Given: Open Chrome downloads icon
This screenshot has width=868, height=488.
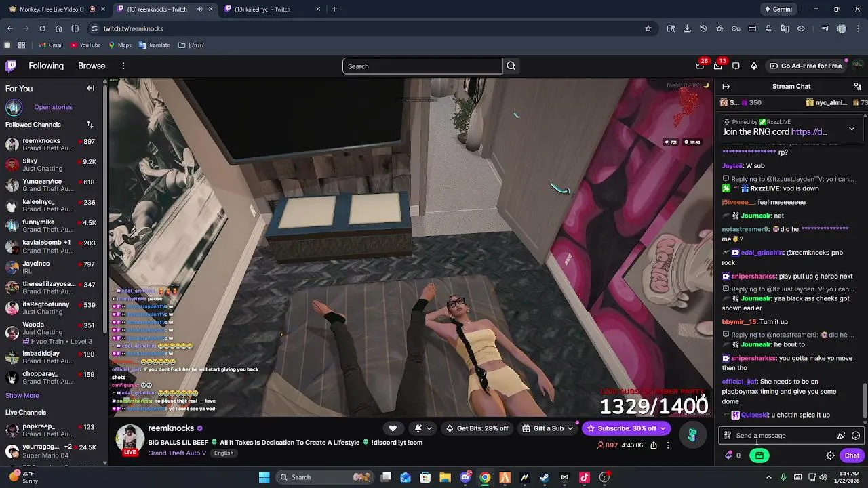Looking at the screenshot, I should (687, 28).
